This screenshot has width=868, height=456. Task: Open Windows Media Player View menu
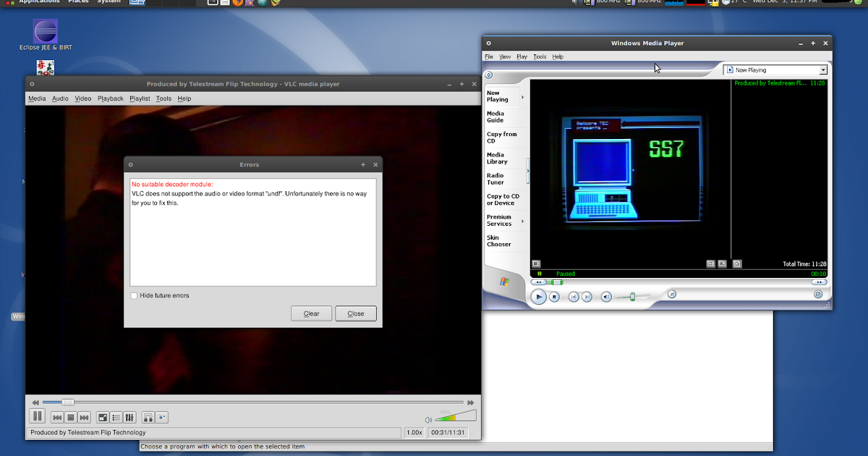(x=505, y=56)
